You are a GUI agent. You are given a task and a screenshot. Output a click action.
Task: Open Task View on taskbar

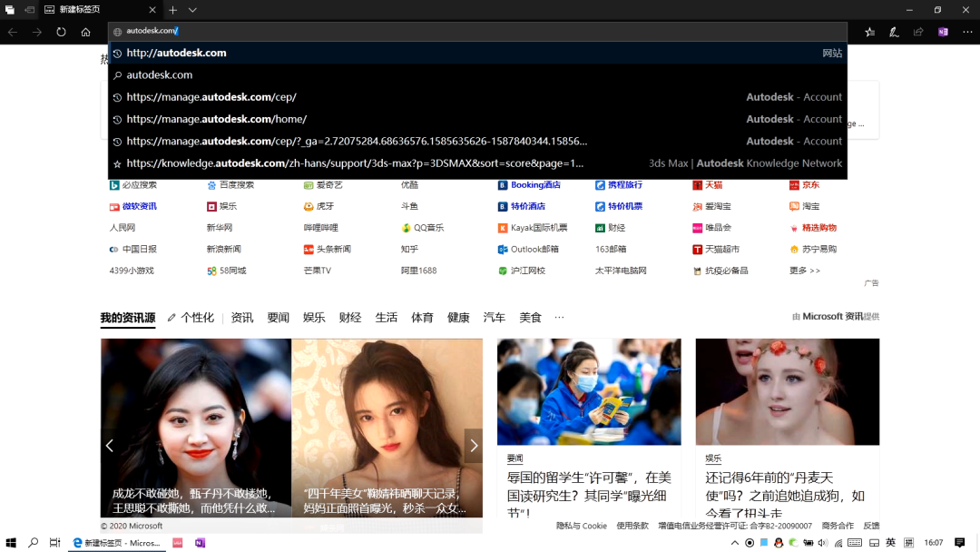tap(55, 543)
